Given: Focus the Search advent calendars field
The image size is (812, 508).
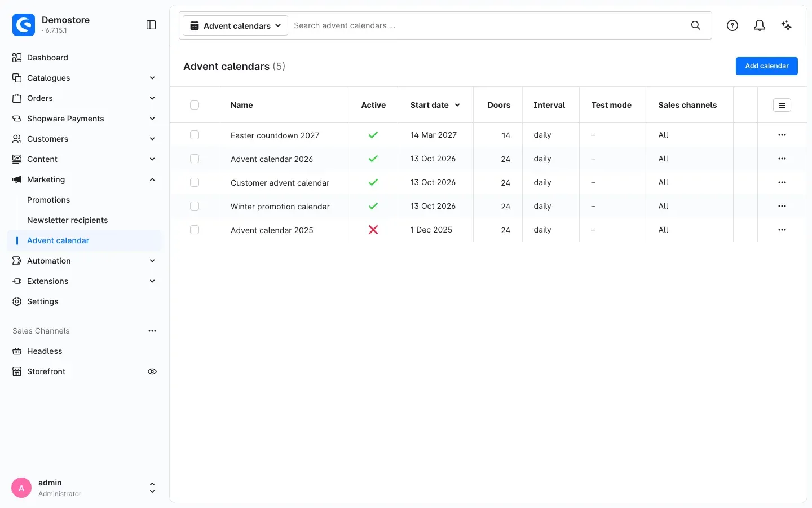Looking at the screenshot, I should [x=488, y=25].
